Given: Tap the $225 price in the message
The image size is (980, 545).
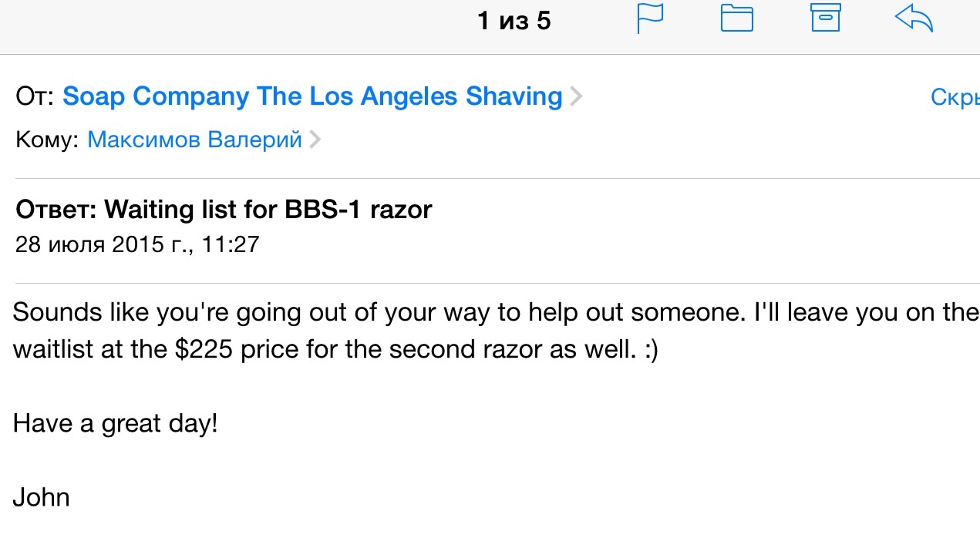Looking at the screenshot, I should tap(204, 349).
